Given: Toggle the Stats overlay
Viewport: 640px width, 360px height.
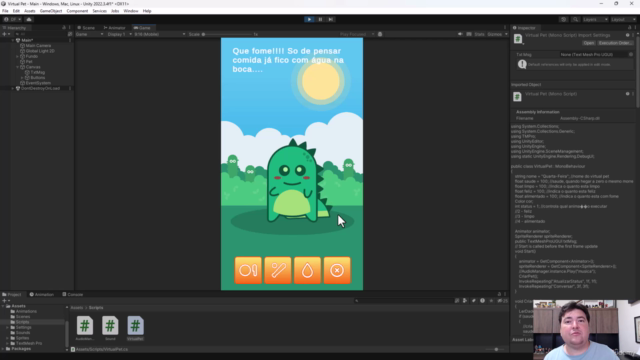Looking at the screenshot, I should click(480, 34).
